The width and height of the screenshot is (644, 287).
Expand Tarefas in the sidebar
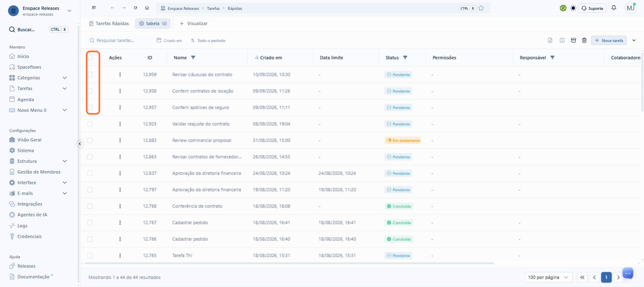click(64, 88)
